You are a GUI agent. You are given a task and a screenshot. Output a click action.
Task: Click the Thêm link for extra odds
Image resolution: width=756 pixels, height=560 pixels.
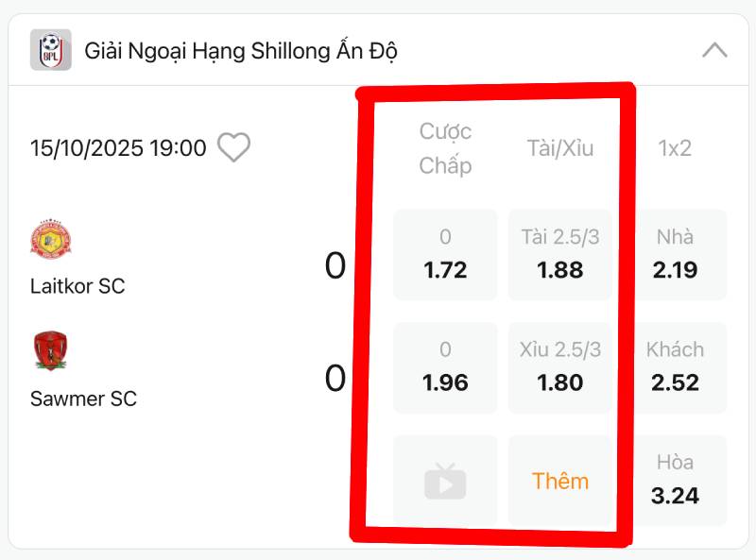pyautogui.click(x=560, y=481)
